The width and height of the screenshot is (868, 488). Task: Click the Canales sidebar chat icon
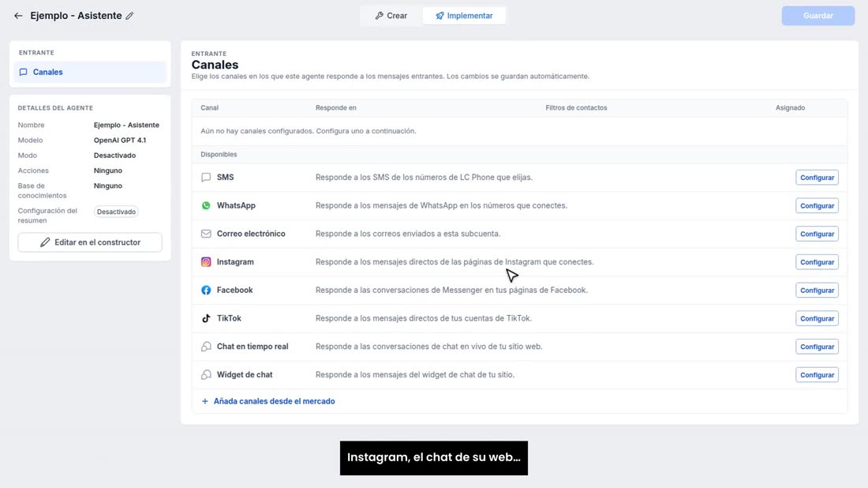click(x=23, y=72)
